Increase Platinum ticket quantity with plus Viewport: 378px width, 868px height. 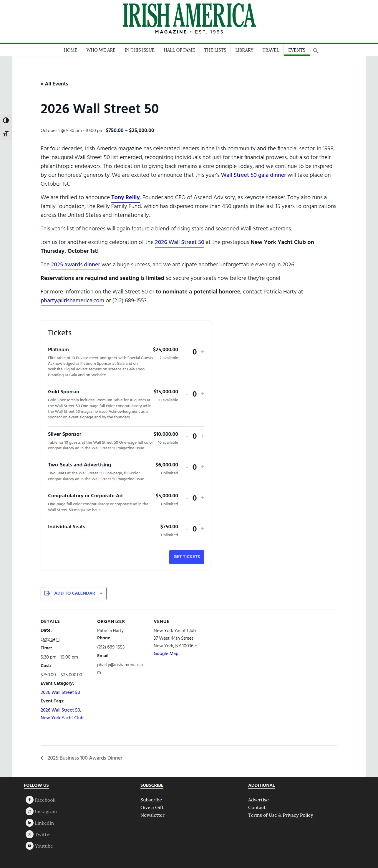click(x=202, y=352)
